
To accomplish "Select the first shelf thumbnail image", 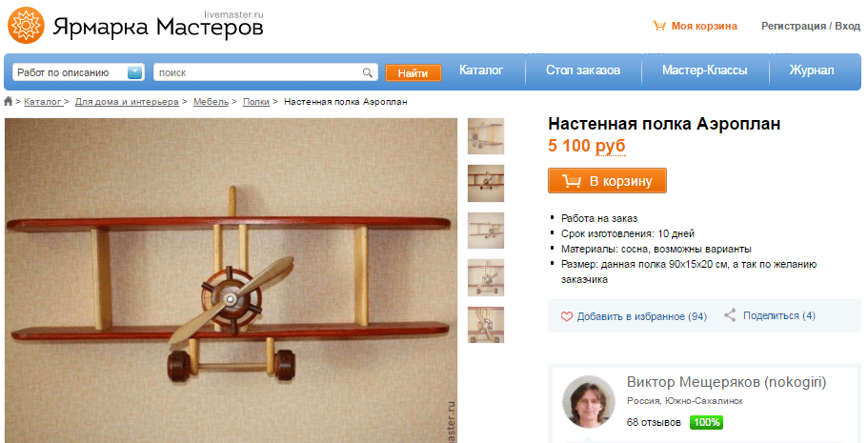I will (x=486, y=136).
